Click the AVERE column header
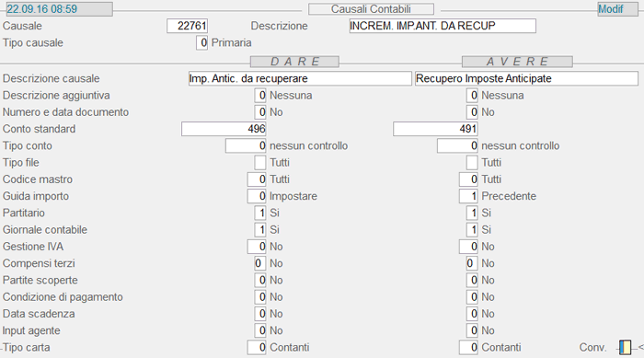 pyautogui.click(x=517, y=62)
